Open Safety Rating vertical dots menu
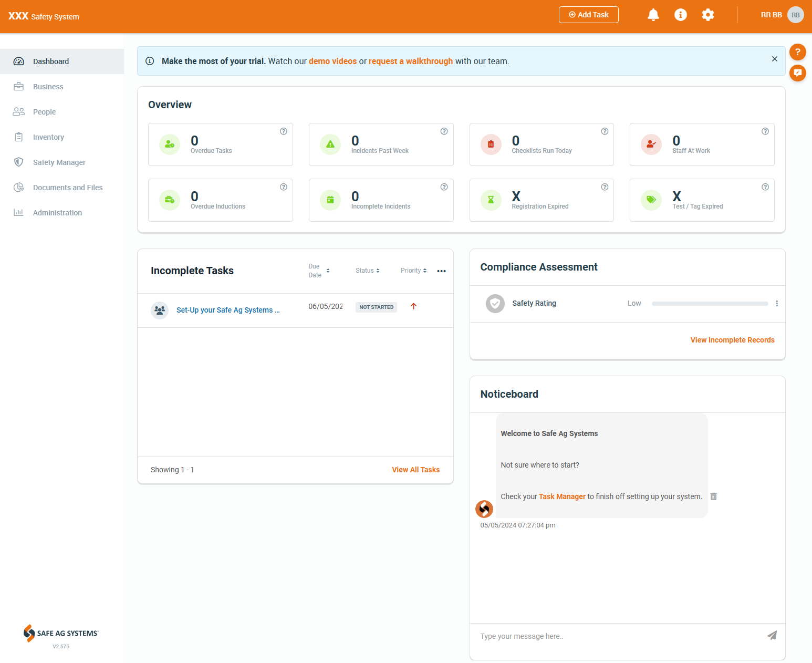 coord(776,304)
